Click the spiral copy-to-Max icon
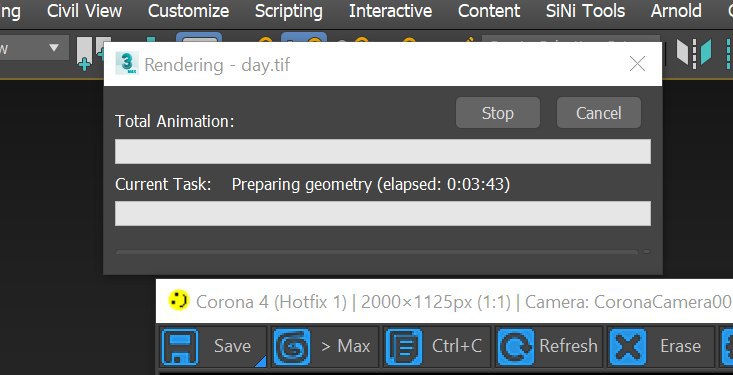This screenshot has width=733, height=375. [x=291, y=346]
